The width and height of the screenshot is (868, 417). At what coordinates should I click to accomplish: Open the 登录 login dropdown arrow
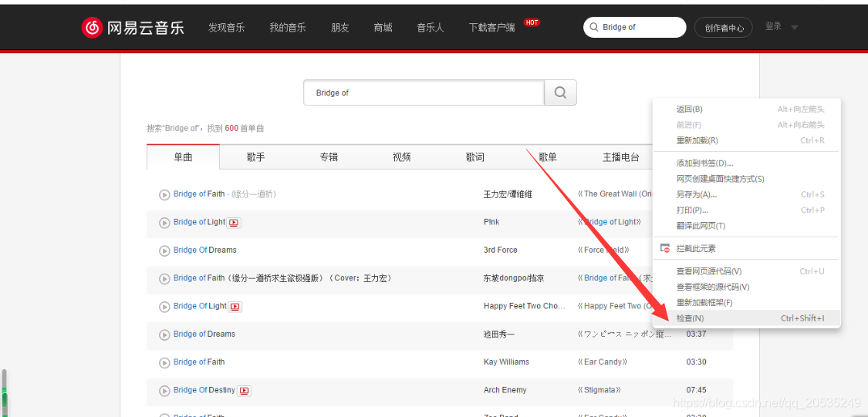[x=795, y=28]
